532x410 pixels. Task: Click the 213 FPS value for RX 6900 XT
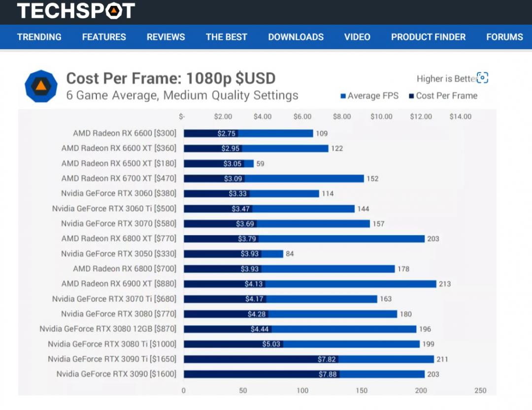(445, 284)
